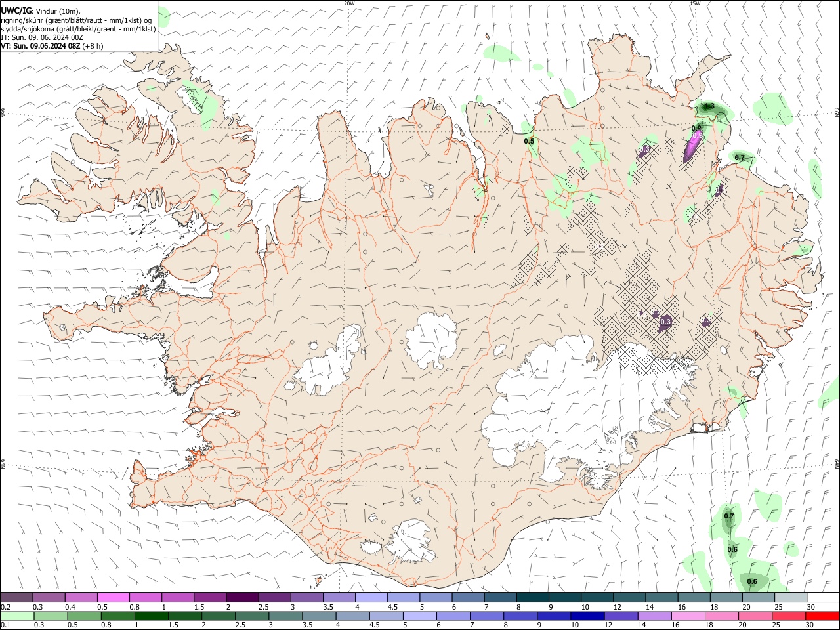Pick the deep blue lower legend swatch labeled 10
This screenshot has height=630, width=840.
[x=587, y=616]
